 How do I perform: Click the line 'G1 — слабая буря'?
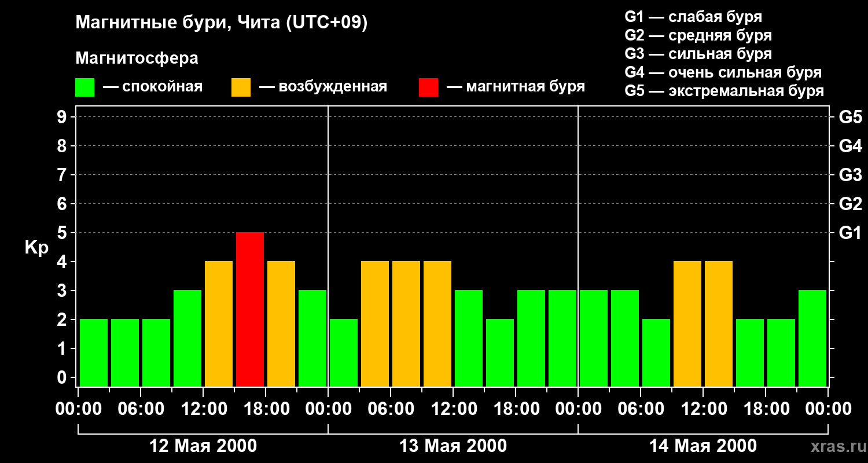click(693, 17)
